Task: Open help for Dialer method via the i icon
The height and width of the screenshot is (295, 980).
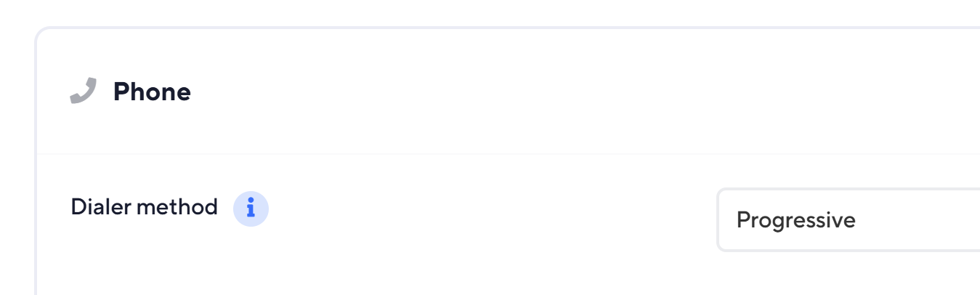Action: click(x=251, y=209)
